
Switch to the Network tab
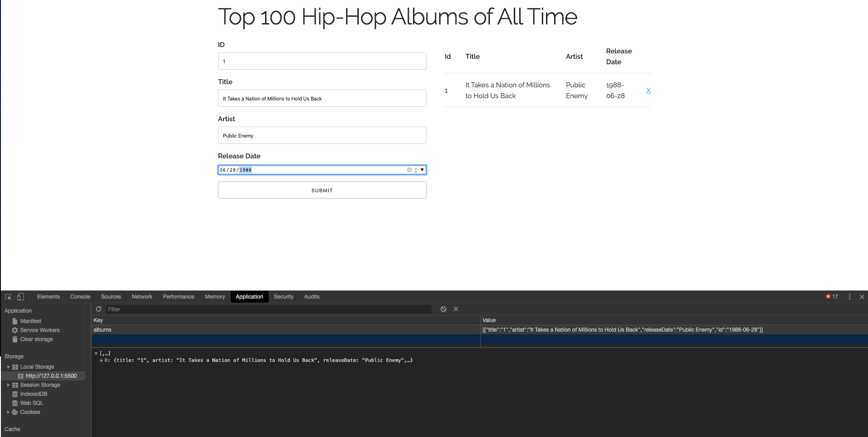tap(142, 297)
